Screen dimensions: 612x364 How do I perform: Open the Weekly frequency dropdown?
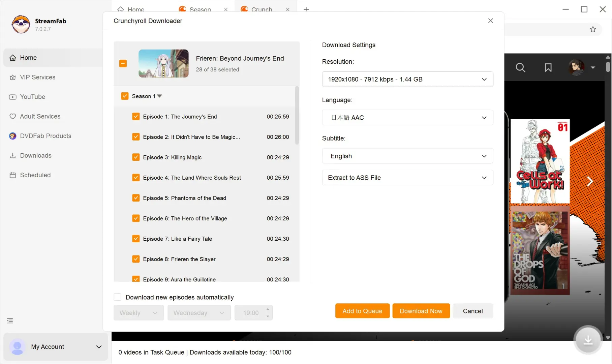pyautogui.click(x=139, y=313)
